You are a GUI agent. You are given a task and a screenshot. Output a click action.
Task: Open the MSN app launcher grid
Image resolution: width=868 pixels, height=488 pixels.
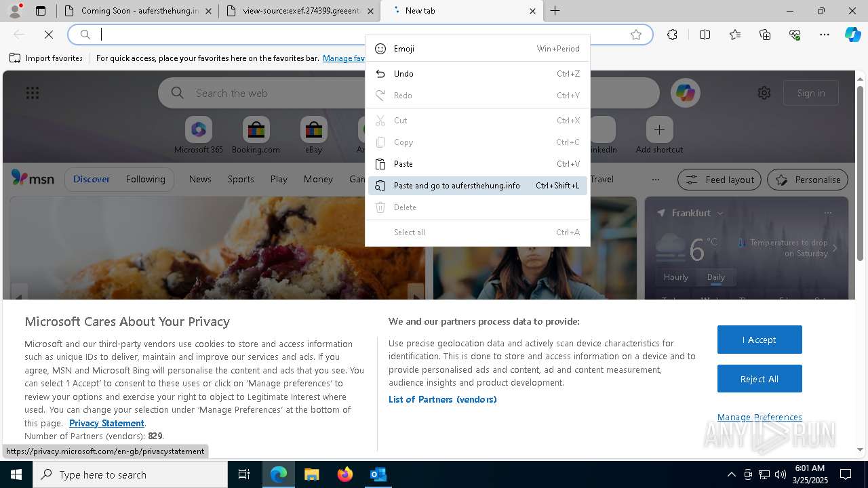click(33, 93)
